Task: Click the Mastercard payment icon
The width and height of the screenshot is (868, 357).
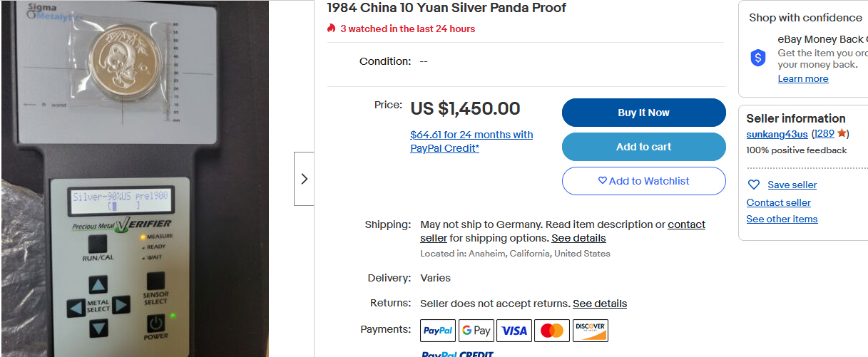Action: click(x=552, y=331)
